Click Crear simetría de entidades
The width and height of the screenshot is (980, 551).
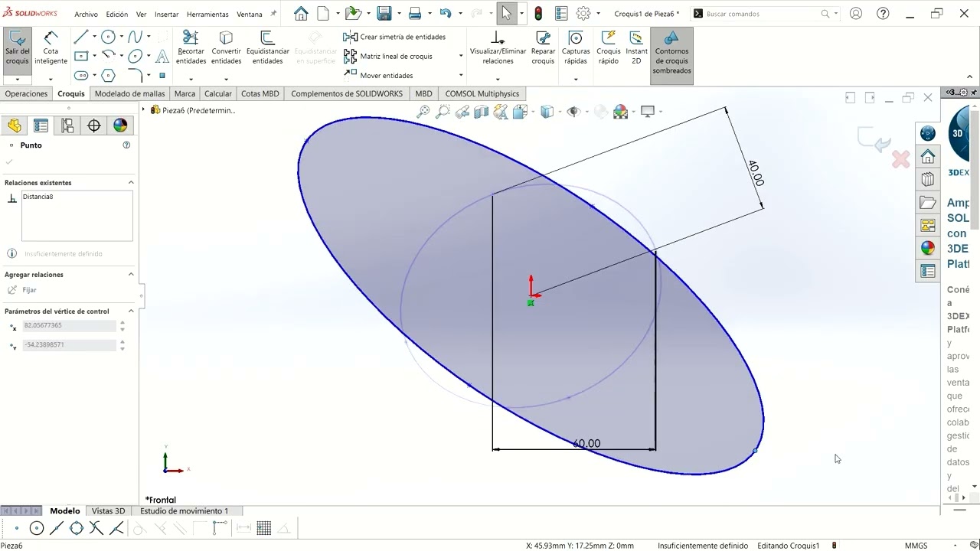coord(394,37)
